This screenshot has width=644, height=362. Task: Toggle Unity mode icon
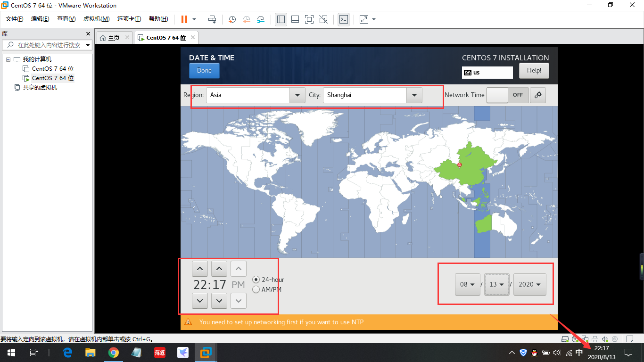click(x=323, y=19)
